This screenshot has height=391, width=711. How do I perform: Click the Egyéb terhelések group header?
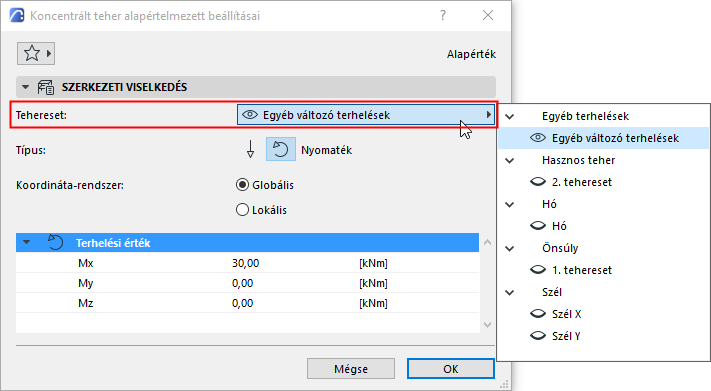coord(585,116)
